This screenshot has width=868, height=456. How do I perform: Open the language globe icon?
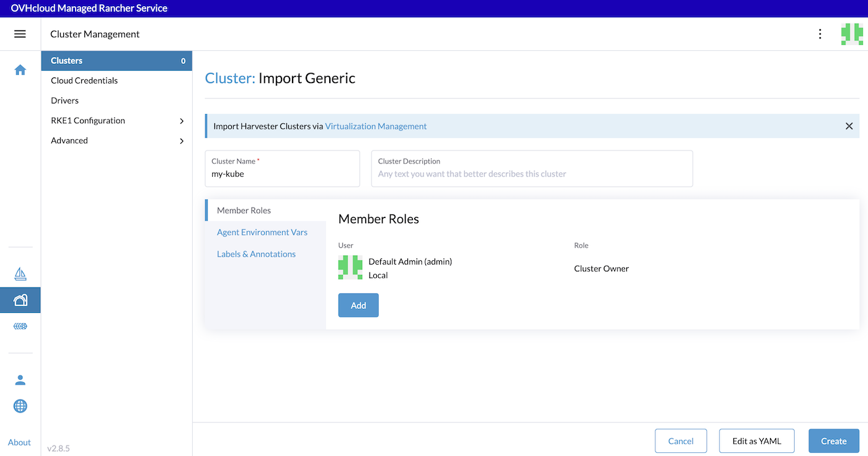tap(20, 406)
